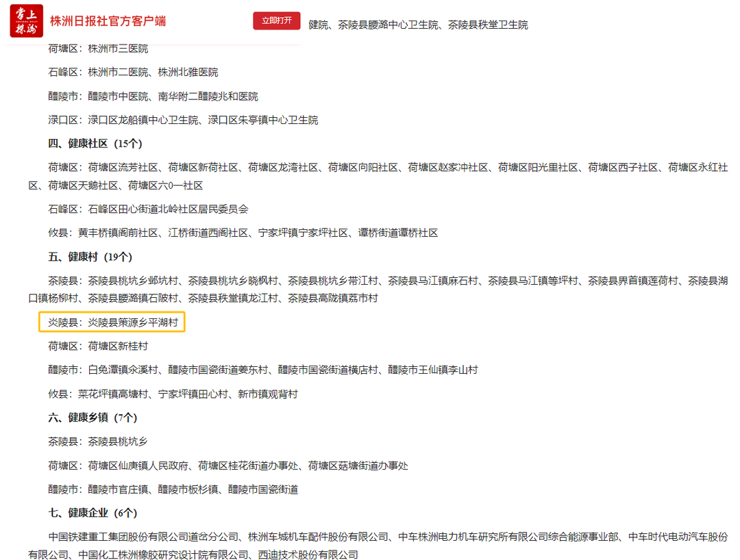Click the 五、健康村 (19个) heading
The height and width of the screenshot is (560, 740).
[x=90, y=257]
